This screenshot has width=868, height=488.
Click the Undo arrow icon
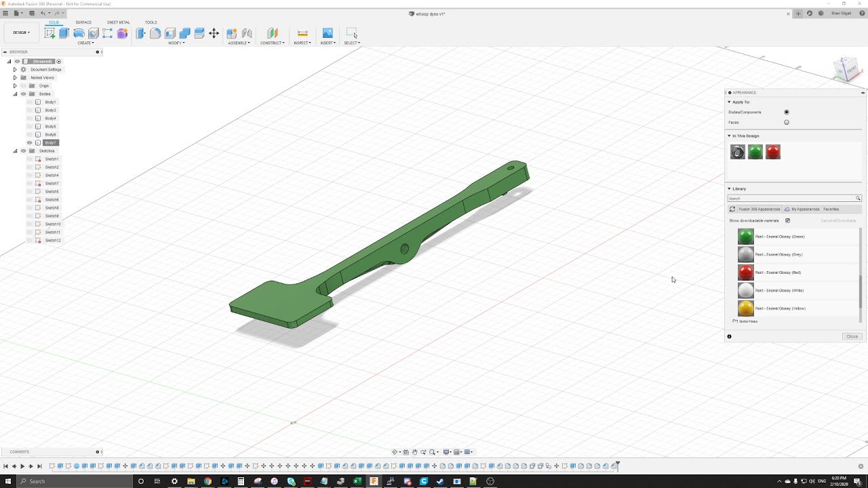pos(43,14)
